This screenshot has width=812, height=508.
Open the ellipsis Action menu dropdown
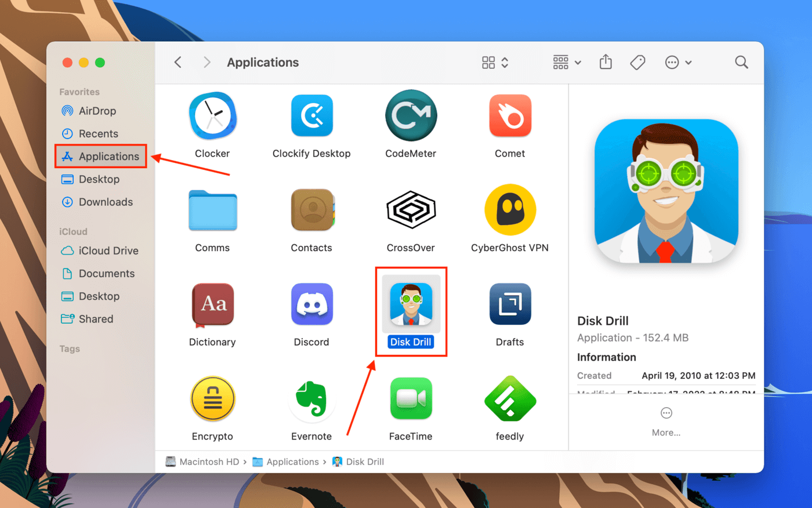click(678, 62)
